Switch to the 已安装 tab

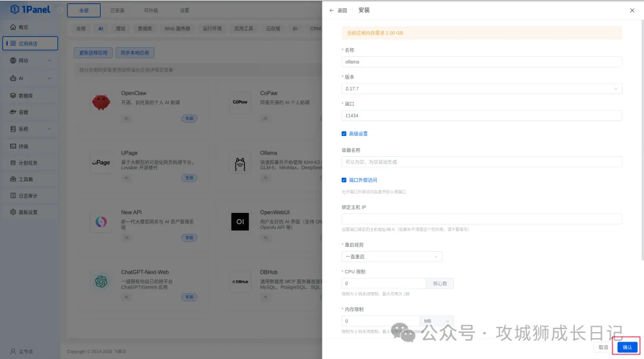[x=117, y=11]
